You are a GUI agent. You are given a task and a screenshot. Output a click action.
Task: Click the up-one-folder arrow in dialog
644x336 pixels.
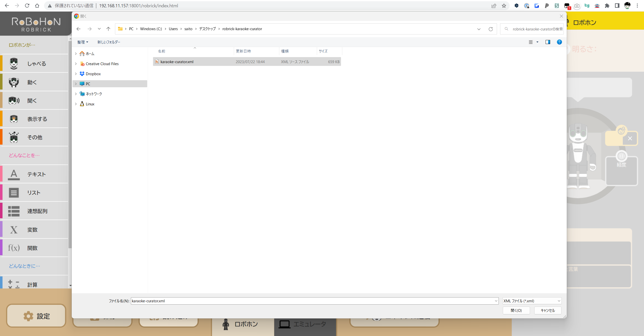click(108, 29)
